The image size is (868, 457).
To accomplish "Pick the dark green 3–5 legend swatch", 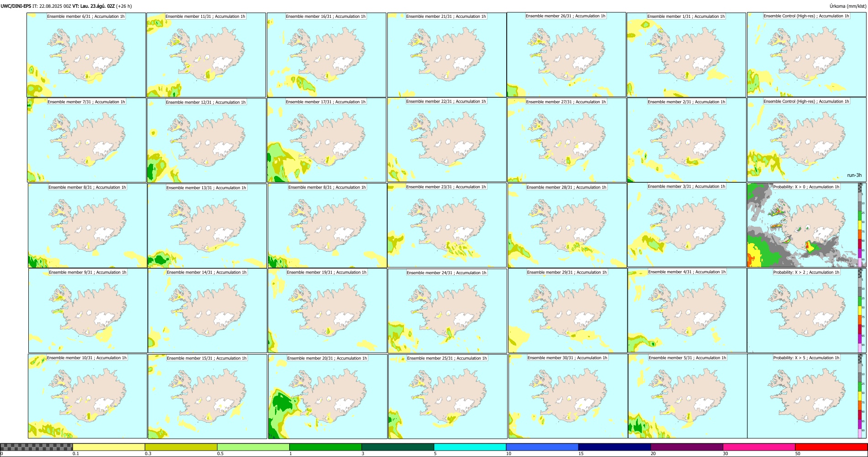I will [397, 447].
